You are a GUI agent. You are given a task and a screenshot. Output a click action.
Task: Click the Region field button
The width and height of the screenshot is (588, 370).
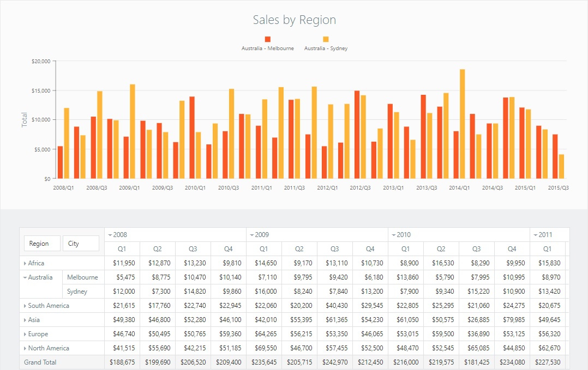click(42, 244)
